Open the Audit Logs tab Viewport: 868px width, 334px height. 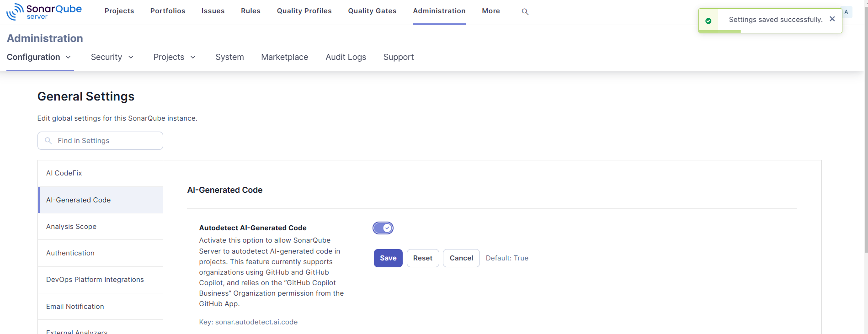(346, 57)
